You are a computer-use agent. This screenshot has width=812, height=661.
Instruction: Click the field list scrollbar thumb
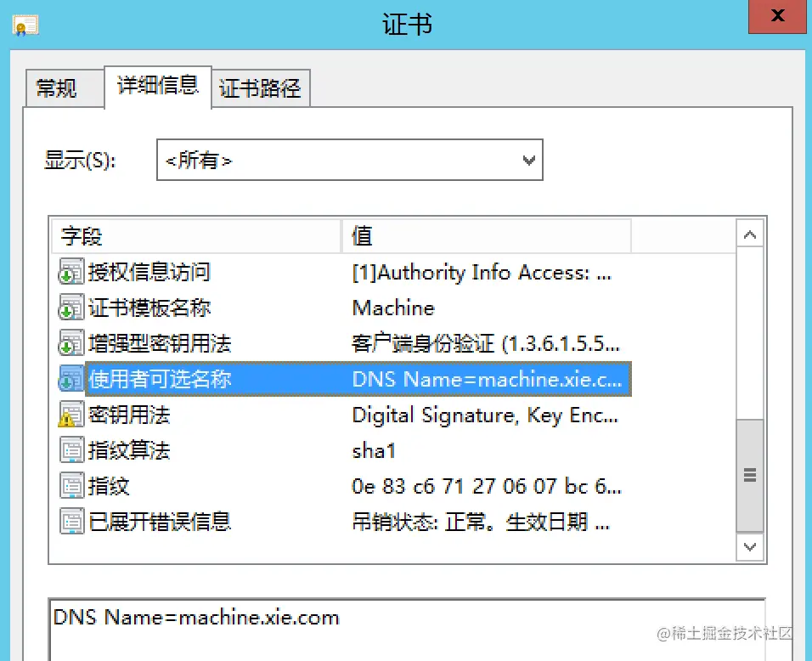(x=749, y=475)
